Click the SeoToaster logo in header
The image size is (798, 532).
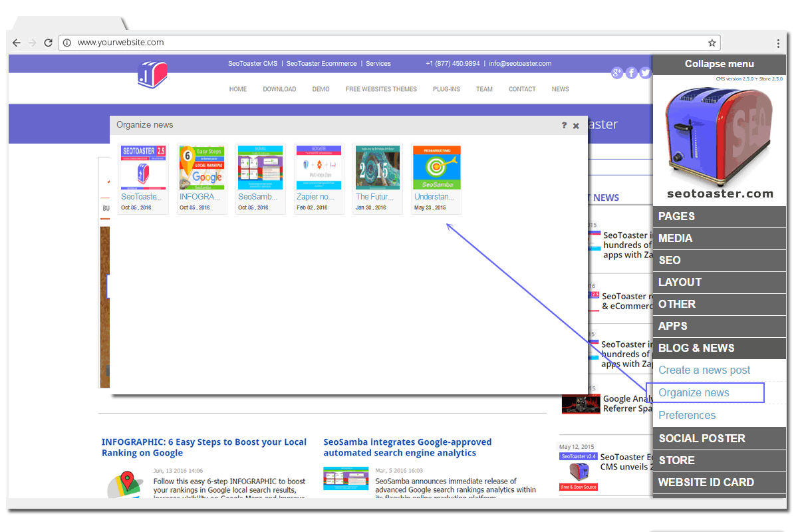tap(152, 73)
